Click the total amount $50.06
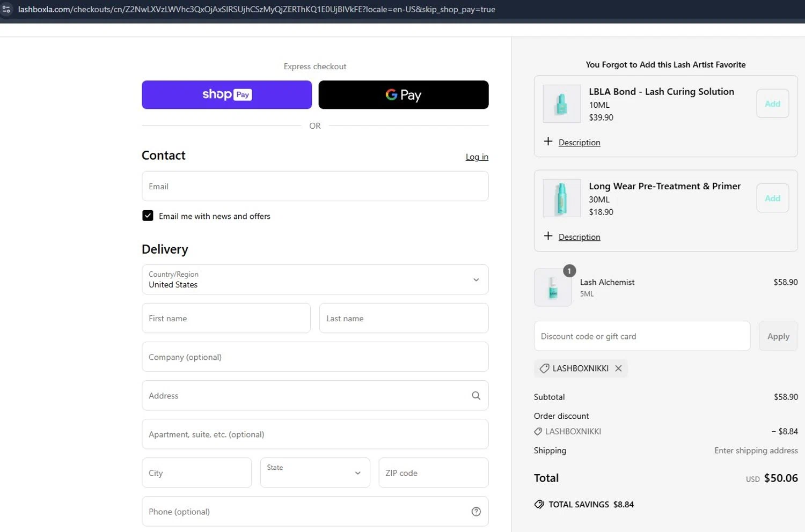Viewport: 805px width, 532px height. click(781, 478)
